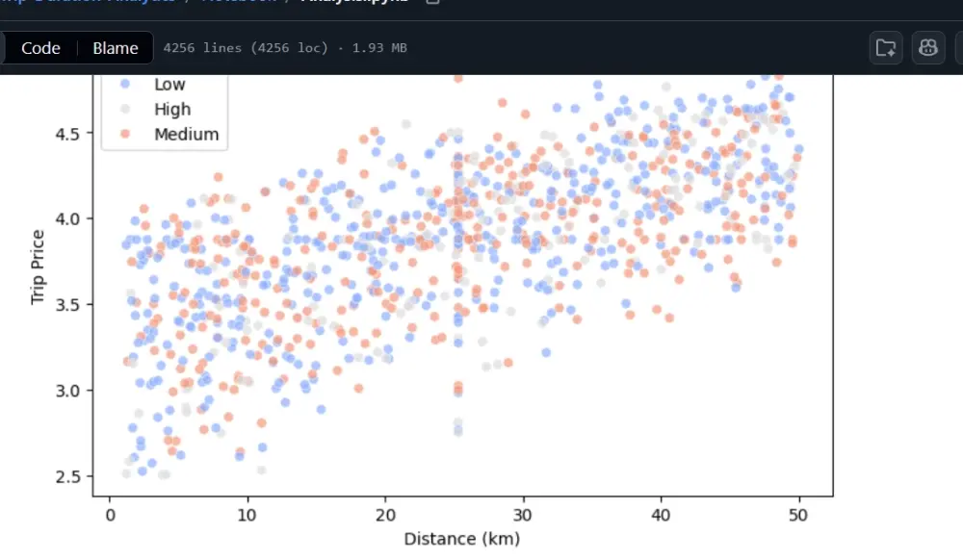Click the 'Distance (km)' x-axis label
The height and width of the screenshot is (560, 963).
tap(462, 539)
